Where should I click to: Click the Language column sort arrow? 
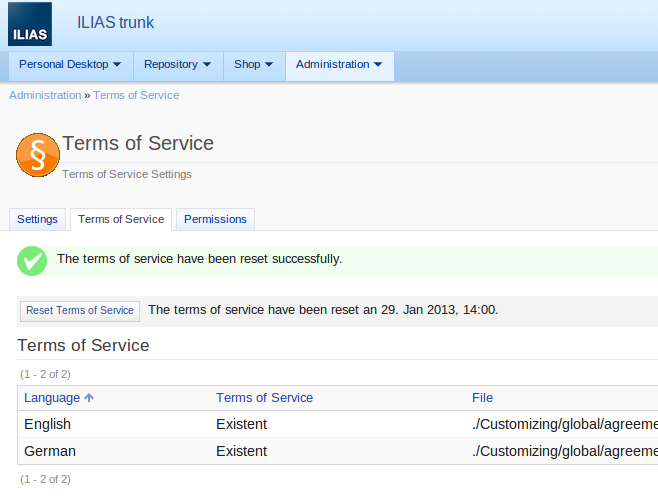[89, 398]
